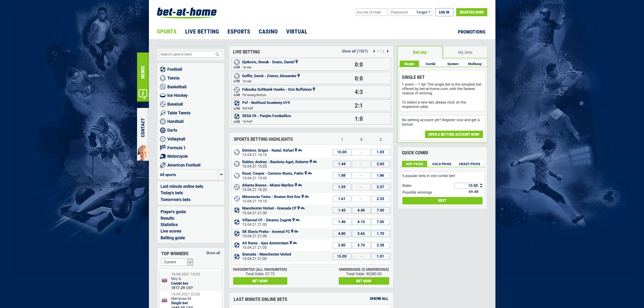Click the Motorcycle helmet icon
This screenshot has height=308, width=644.
[x=163, y=156]
